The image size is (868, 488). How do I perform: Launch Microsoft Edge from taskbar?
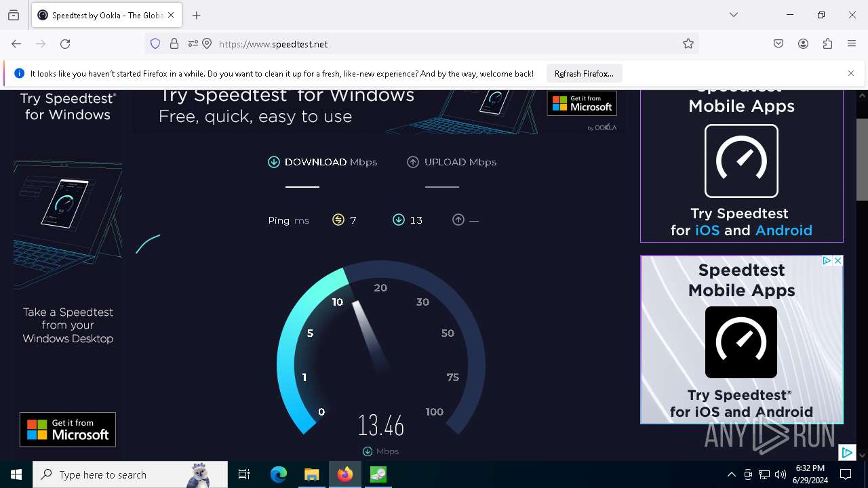point(279,475)
